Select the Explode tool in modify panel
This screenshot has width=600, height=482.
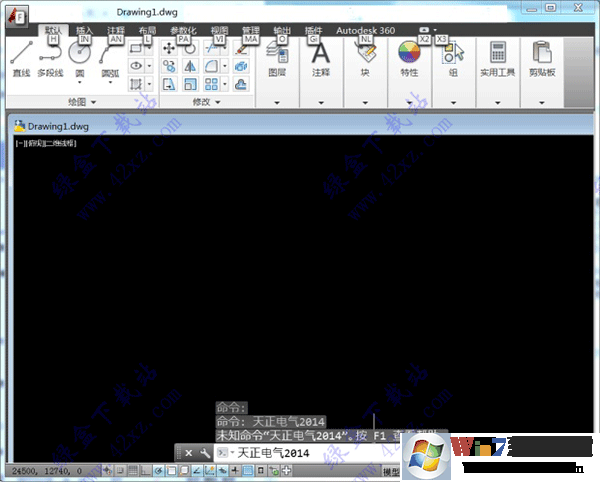(241, 66)
